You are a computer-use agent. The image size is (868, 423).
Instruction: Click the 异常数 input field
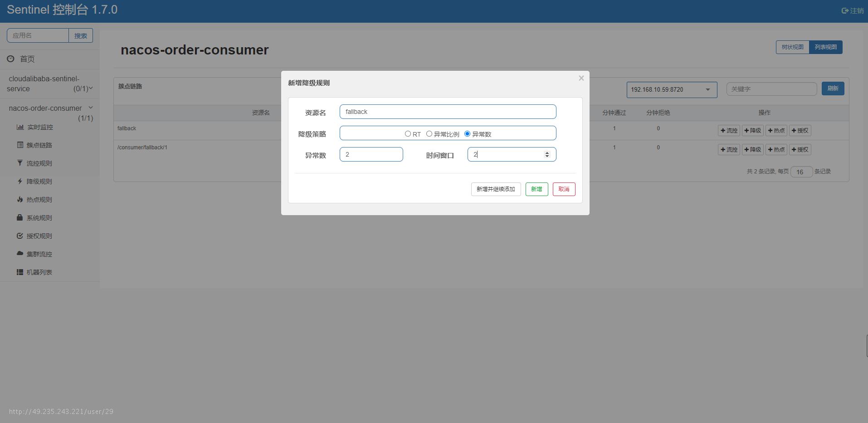pyautogui.click(x=371, y=154)
